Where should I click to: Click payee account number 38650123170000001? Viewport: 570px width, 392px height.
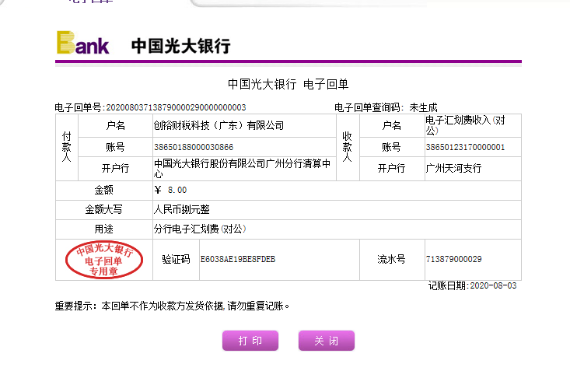click(465, 146)
